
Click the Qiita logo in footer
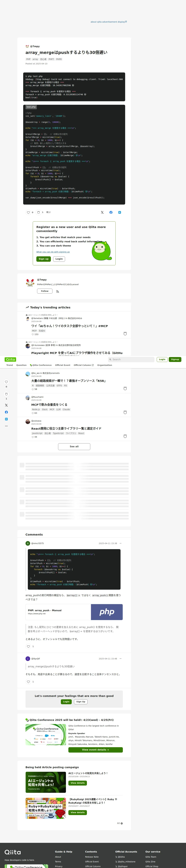[12, 852]
